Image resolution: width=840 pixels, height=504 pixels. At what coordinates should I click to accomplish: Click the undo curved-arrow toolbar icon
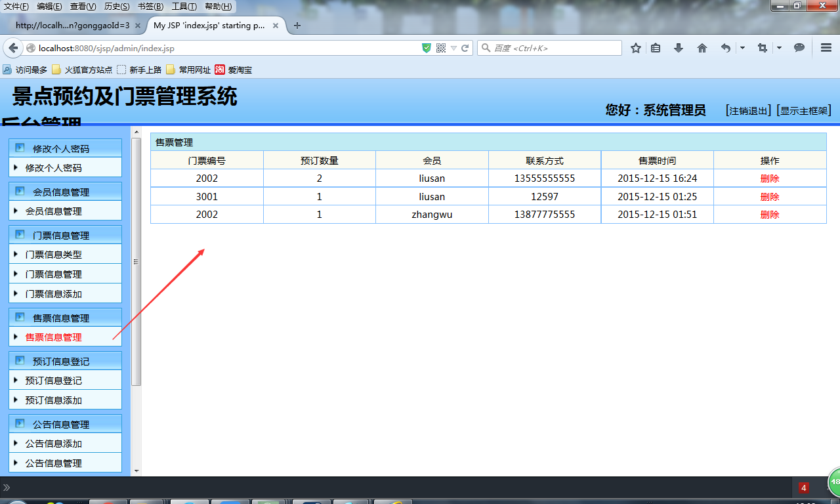[725, 48]
